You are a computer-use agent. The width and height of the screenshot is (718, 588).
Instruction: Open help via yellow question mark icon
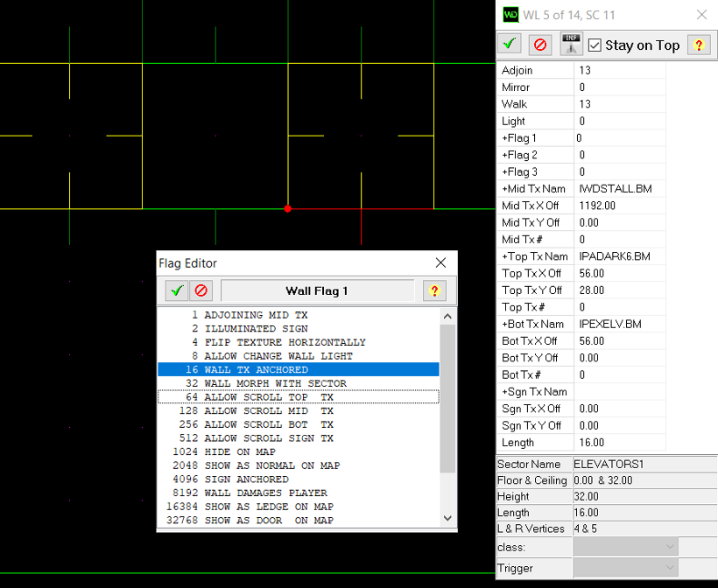click(698, 44)
